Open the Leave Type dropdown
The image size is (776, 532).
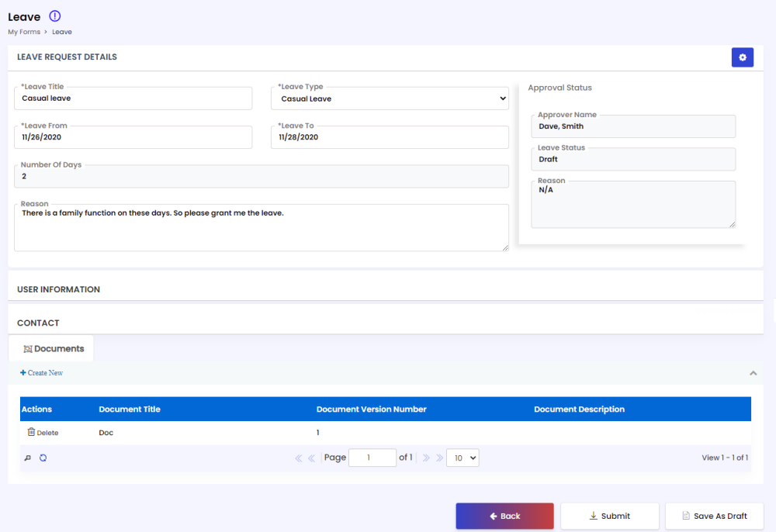tap(390, 98)
